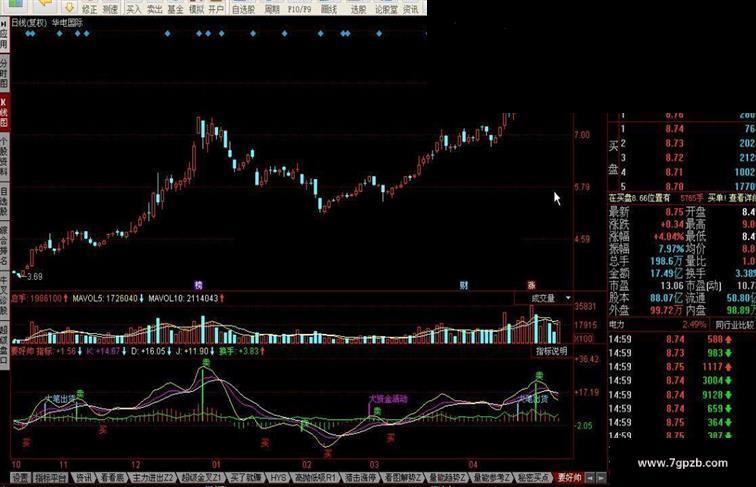The width and height of the screenshot is (756, 487).
Task: Click the 大资金活动 label on indicator
Action: point(388,399)
